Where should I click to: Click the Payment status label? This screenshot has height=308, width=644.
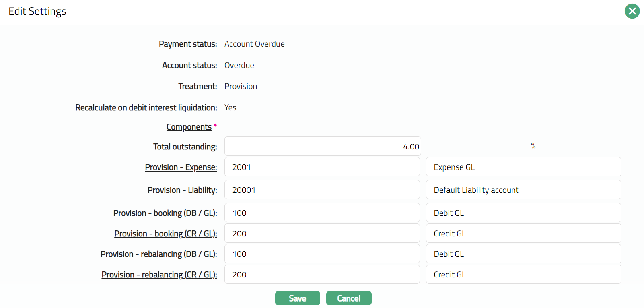188,44
